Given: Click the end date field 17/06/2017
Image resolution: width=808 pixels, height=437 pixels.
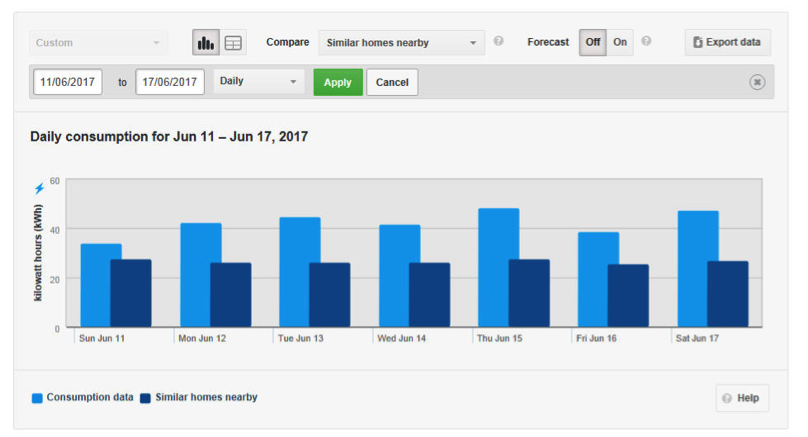Looking at the screenshot, I should point(170,82).
